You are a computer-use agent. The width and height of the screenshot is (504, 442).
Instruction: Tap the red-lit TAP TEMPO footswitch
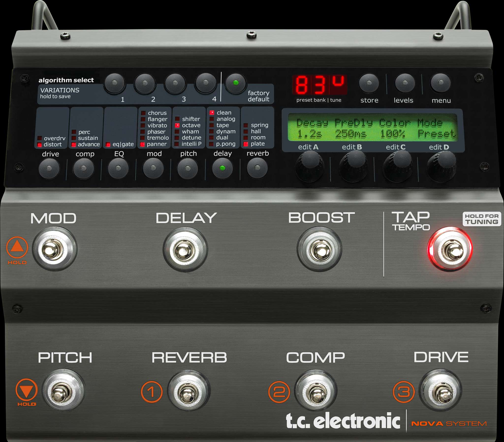pos(450,249)
